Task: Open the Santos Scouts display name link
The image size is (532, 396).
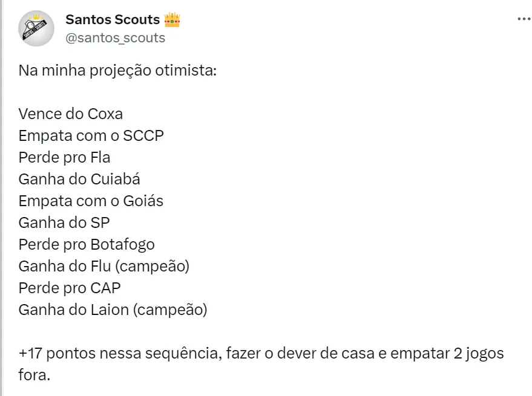Action: (113, 20)
